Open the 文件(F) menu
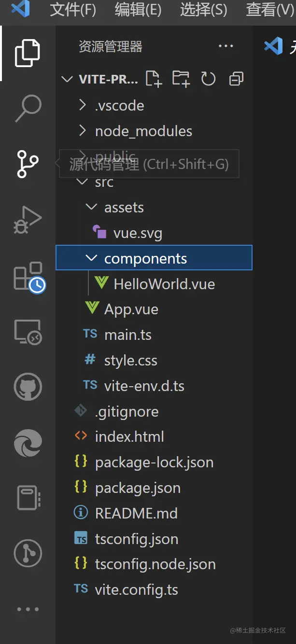This screenshot has height=644, width=296. pyautogui.click(x=73, y=10)
